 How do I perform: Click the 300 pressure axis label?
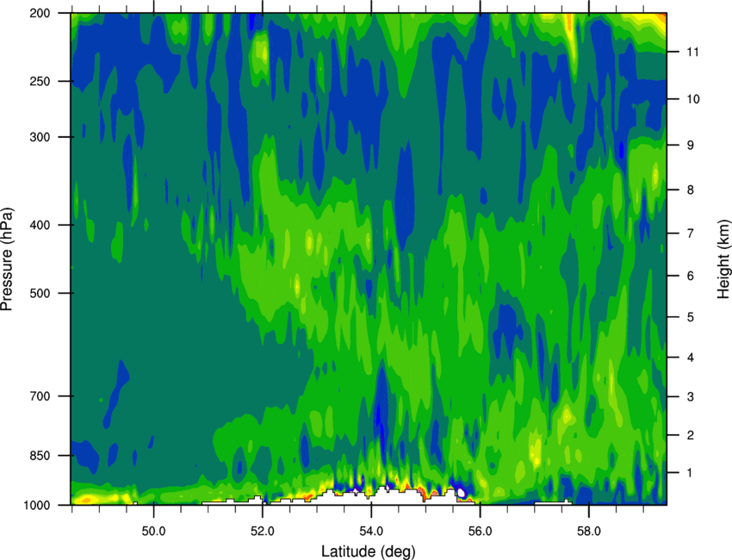[40, 137]
